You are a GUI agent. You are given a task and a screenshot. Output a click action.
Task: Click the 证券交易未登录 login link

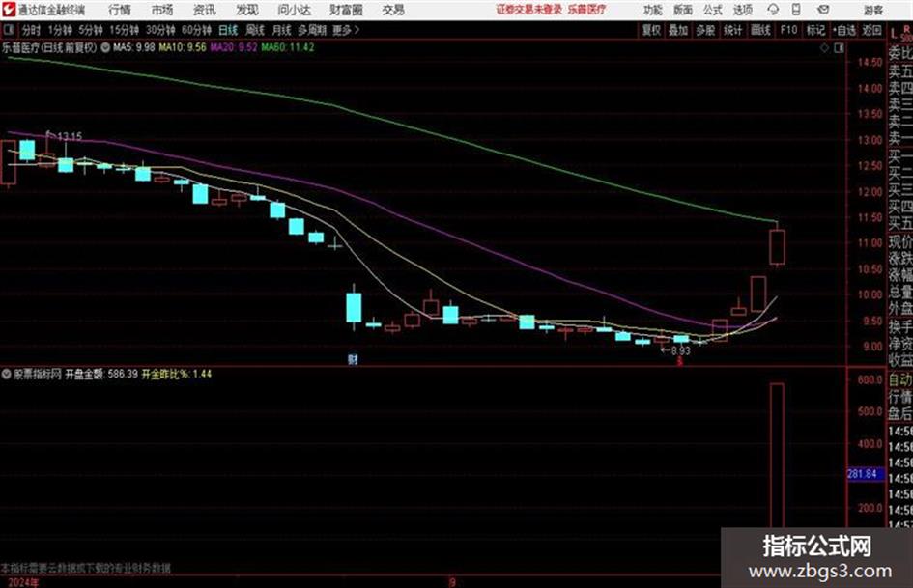coord(528,10)
